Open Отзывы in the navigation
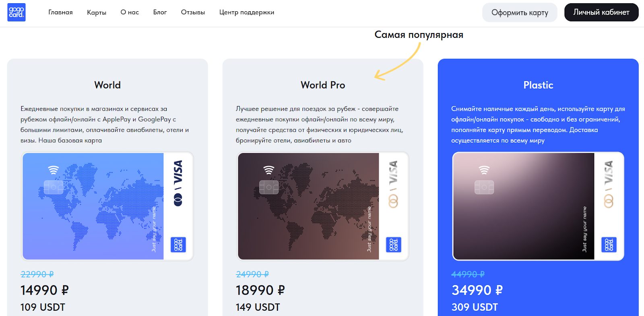The width and height of the screenshot is (644, 316). tap(193, 12)
